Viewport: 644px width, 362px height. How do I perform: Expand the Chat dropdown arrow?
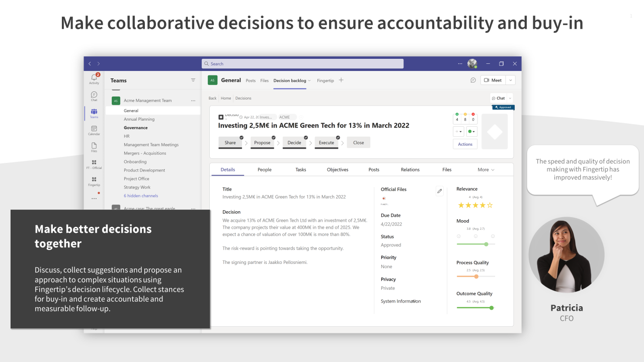point(510,98)
